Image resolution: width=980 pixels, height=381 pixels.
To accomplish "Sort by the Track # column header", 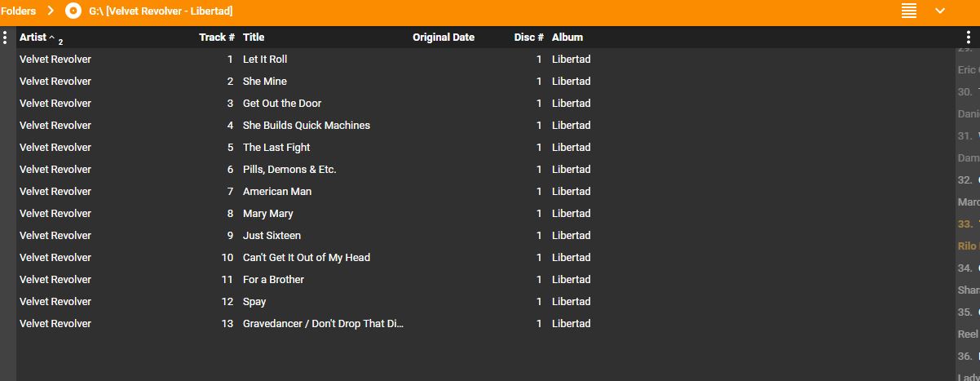I will tap(217, 38).
